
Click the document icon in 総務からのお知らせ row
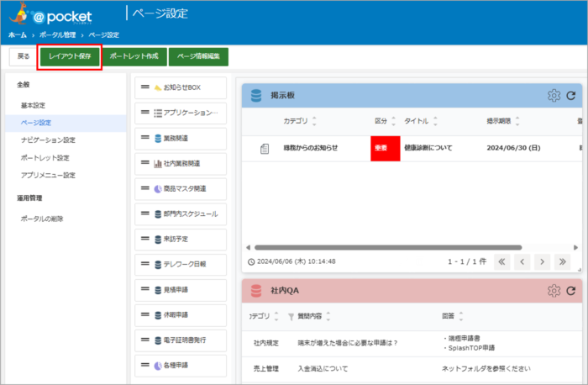click(x=265, y=149)
